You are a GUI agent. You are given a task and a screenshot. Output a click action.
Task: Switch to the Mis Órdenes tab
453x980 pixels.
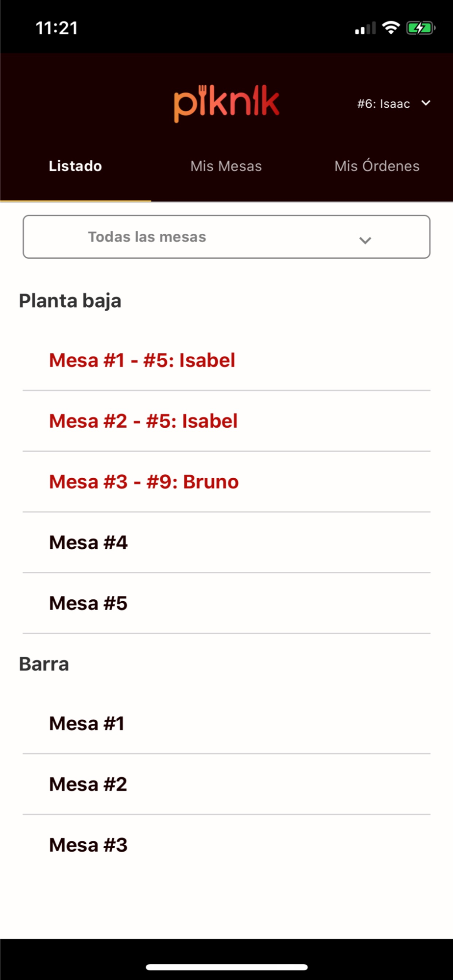tap(377, 166)
